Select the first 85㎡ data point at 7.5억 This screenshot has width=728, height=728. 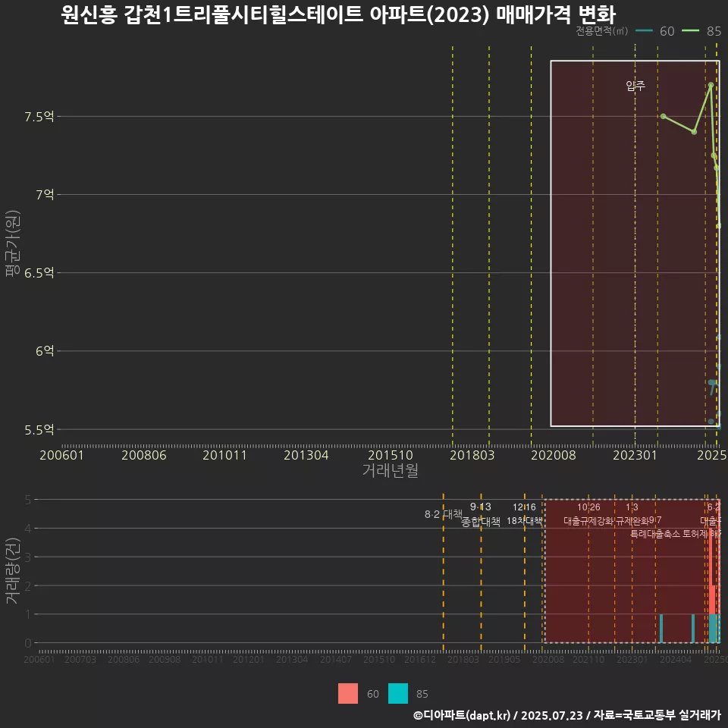(663, 116)
